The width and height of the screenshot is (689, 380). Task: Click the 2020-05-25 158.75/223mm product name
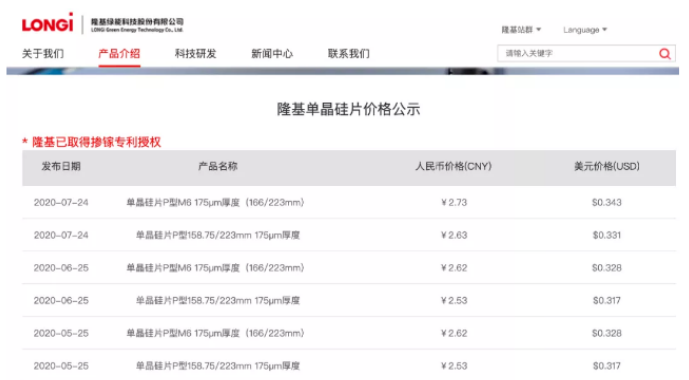click(218, 366)
